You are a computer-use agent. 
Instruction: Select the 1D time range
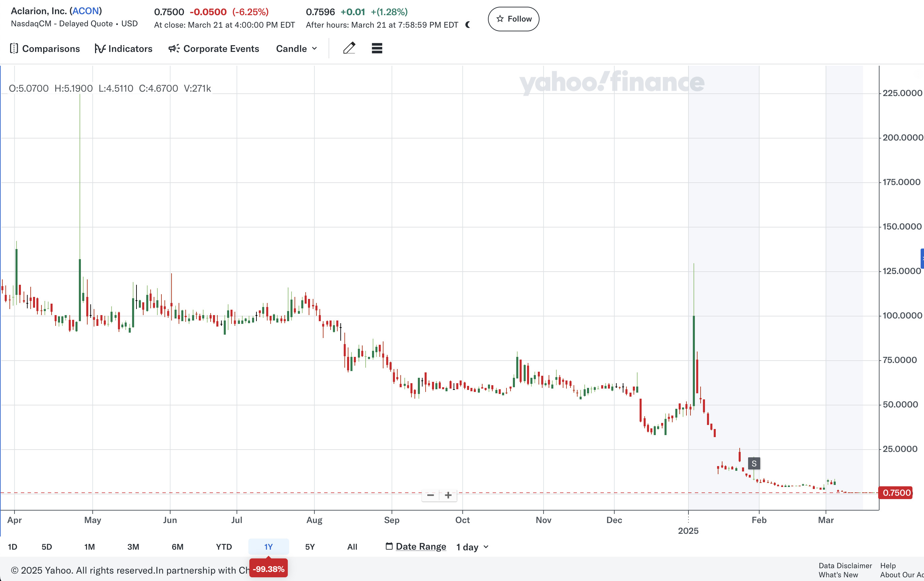(x=13, y=547)
